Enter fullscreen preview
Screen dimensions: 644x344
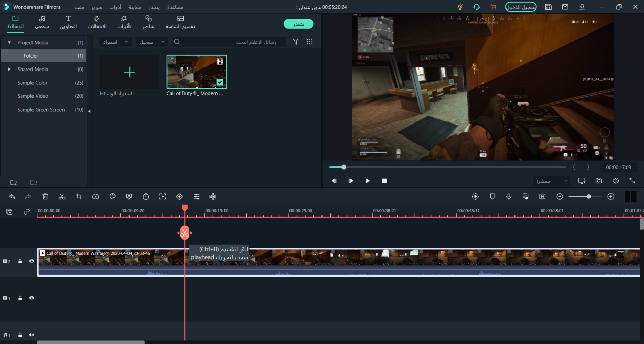point(632,181)
